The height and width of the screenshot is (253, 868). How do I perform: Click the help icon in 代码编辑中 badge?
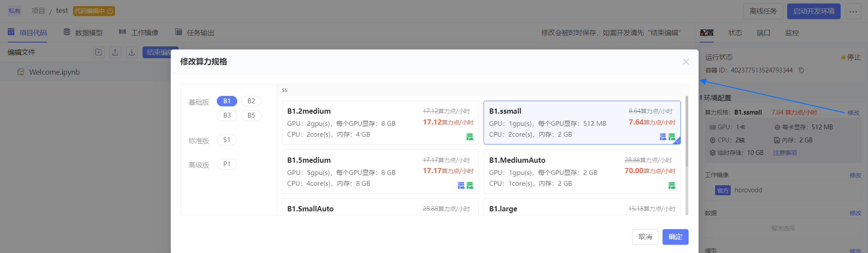pos(110,11)
